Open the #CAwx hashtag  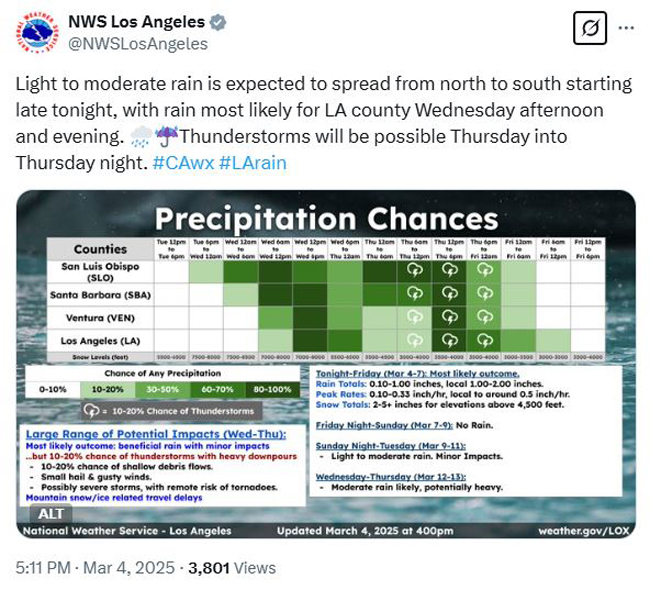pos(183,163)
